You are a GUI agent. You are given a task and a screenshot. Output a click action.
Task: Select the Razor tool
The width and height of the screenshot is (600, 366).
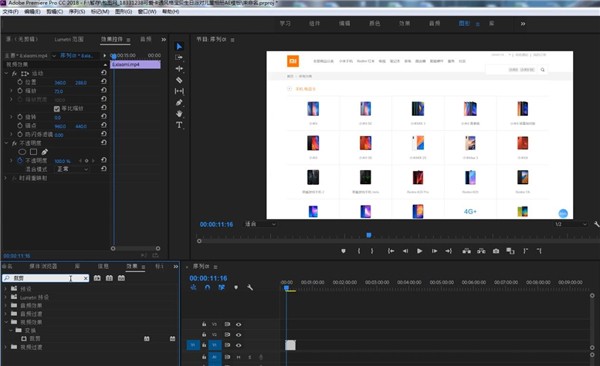click(179, 80)
